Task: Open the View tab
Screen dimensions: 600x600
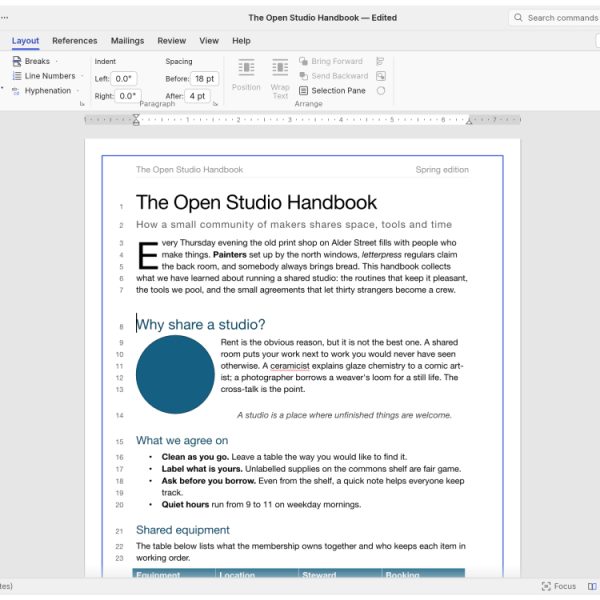Action: point(209,41)
